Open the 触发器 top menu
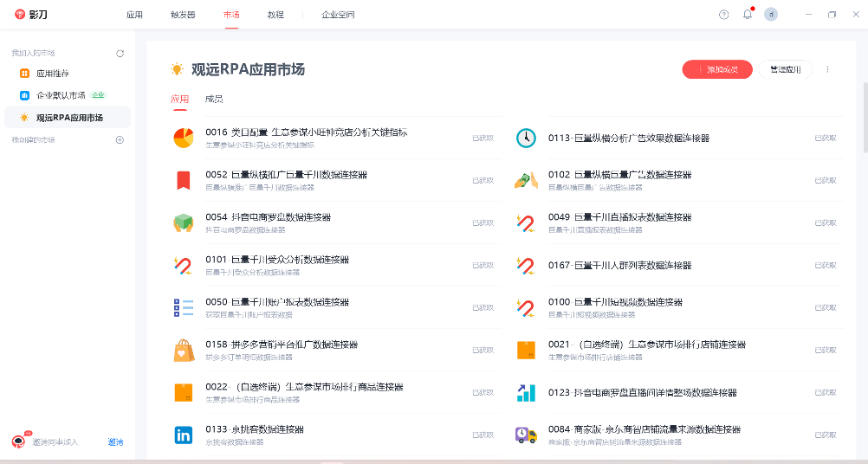This screenshot has width=868, height=464. coord(183,15)
